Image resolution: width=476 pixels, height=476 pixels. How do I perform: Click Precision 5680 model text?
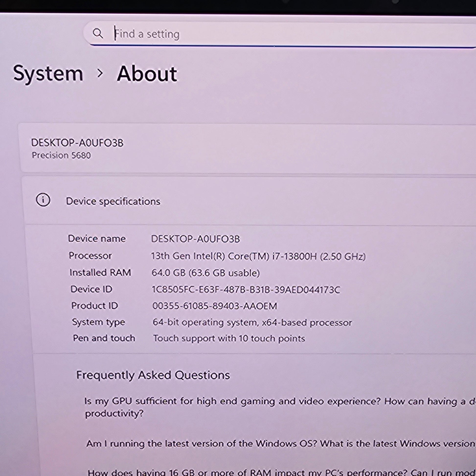pyautogui.click(x=61, y=156)
